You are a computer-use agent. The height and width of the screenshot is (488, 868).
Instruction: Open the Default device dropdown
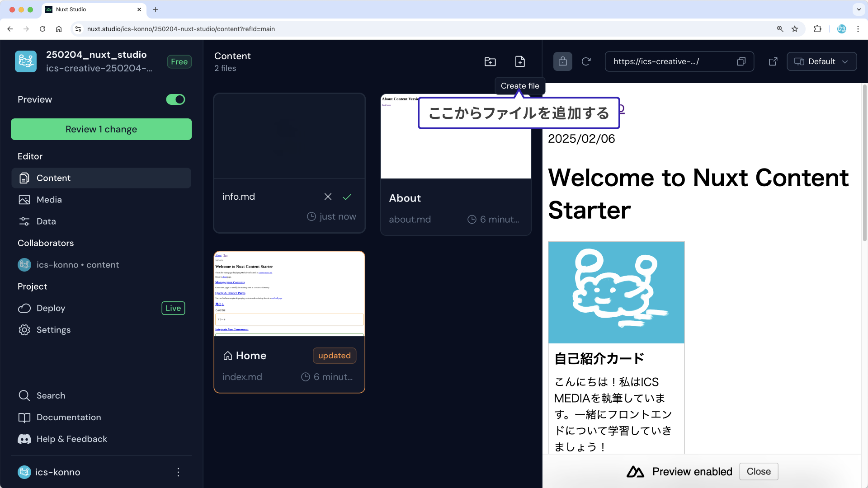point(821,61)
